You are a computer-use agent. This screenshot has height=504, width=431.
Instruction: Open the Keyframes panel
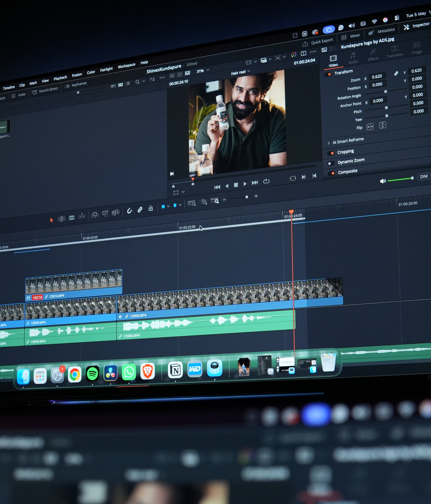pyautogui.click(x=76, y=85)
